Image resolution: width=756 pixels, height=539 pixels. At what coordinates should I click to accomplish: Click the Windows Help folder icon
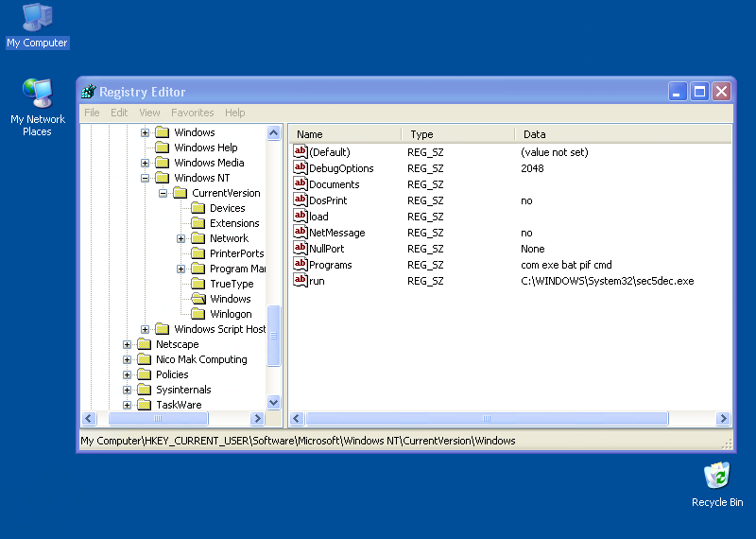coord(163,148)
